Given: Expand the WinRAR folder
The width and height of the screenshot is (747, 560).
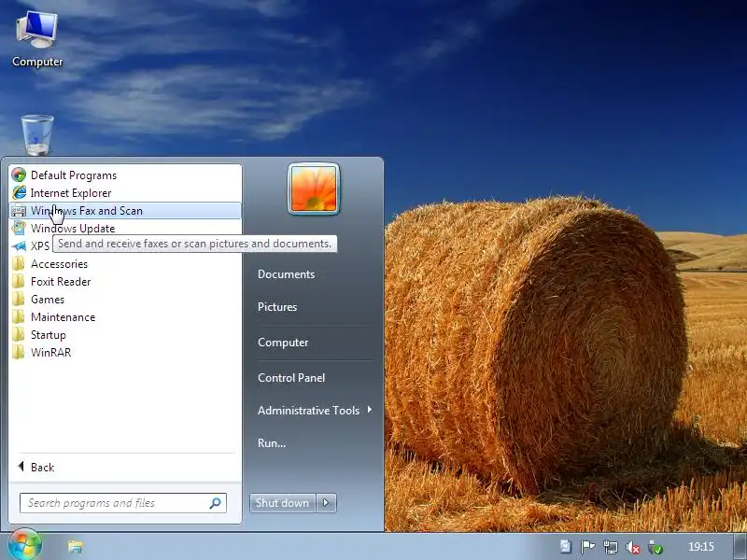Looking at the screenshot, I should (x=125, y=353).
